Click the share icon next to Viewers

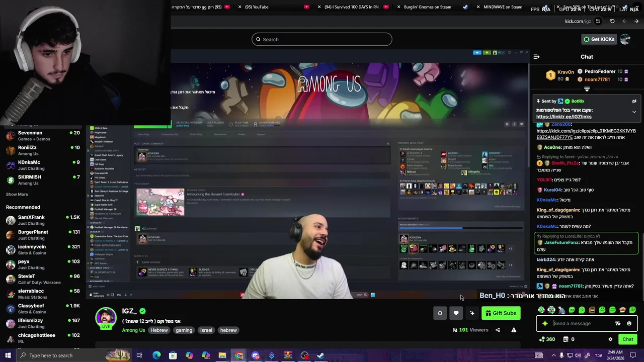pyautogui.click(x=498, y=330)
